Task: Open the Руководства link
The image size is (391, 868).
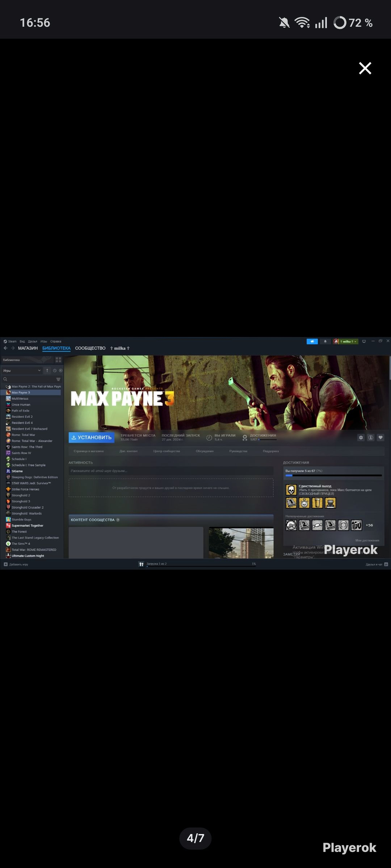Action: pos(238,451)
